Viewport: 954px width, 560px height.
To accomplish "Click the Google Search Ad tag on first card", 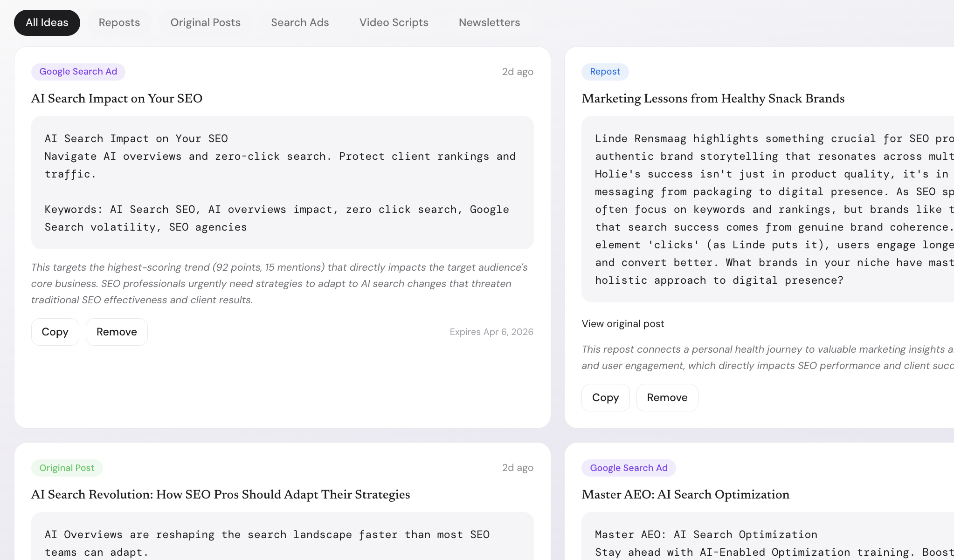I will pos(78,72).
